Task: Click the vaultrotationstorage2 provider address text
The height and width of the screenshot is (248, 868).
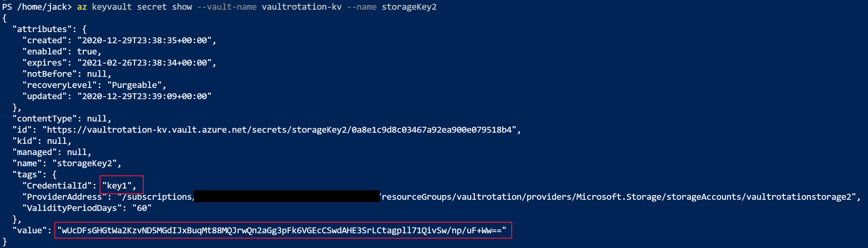Action: click(x=799, y=197)
